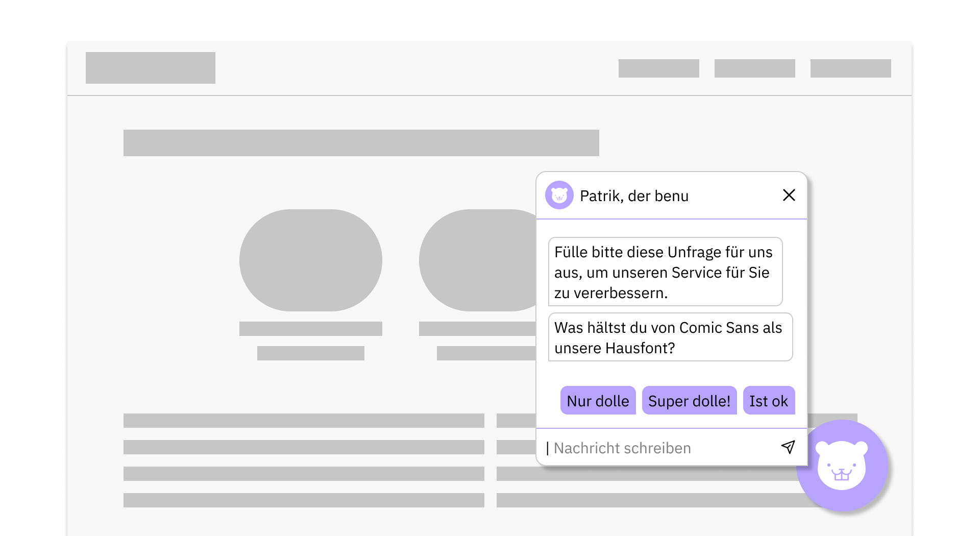Select the second rounded image placeholder

click(477, 260)
